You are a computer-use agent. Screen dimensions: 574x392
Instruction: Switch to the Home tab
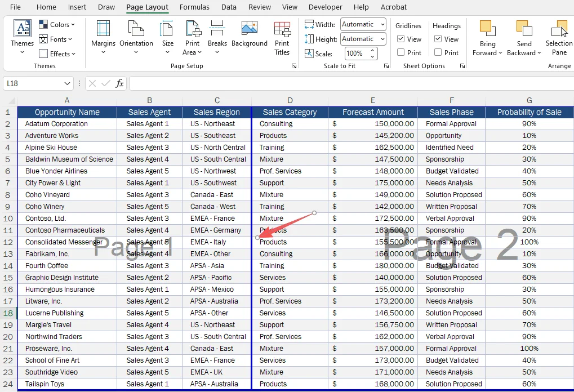[47, 7]
